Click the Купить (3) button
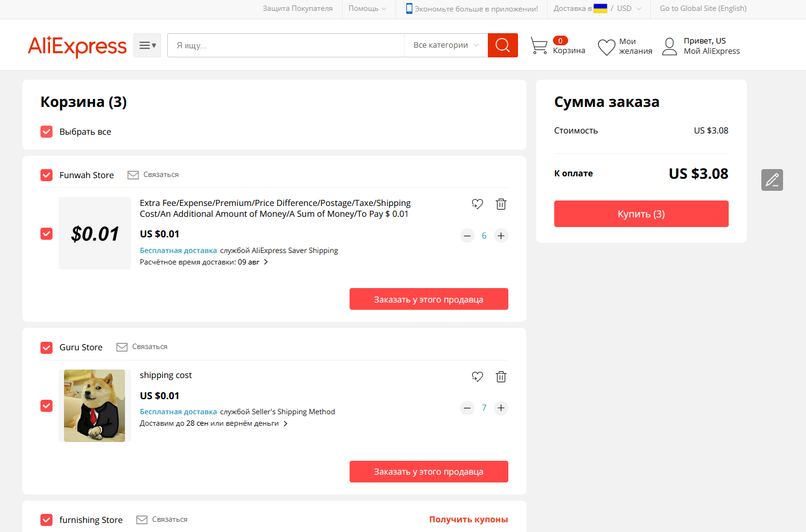Image resolution: width=806 pixels, height=532 pixels. coord(641,214)
